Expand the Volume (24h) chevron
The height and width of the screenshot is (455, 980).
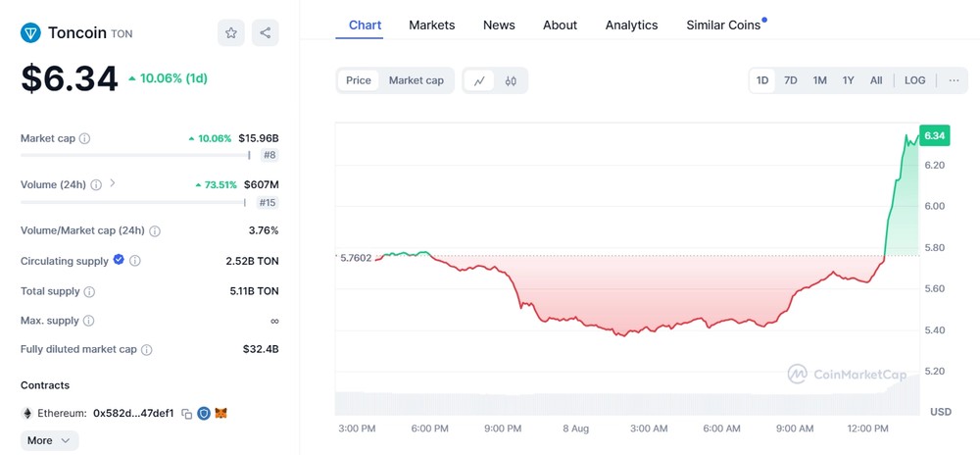point(113,183)
